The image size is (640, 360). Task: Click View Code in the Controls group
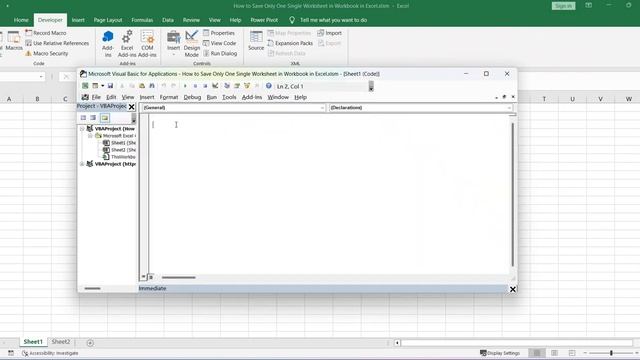(220, 43)
